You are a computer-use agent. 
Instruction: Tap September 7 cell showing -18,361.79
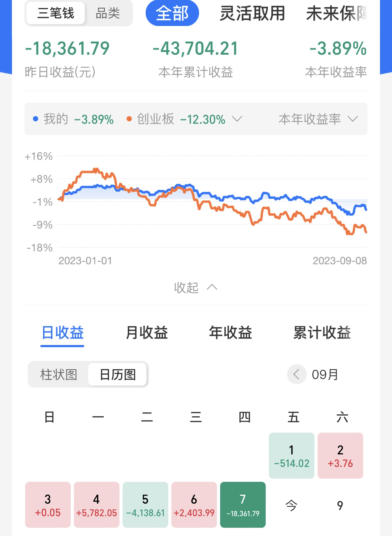(243, 505)
